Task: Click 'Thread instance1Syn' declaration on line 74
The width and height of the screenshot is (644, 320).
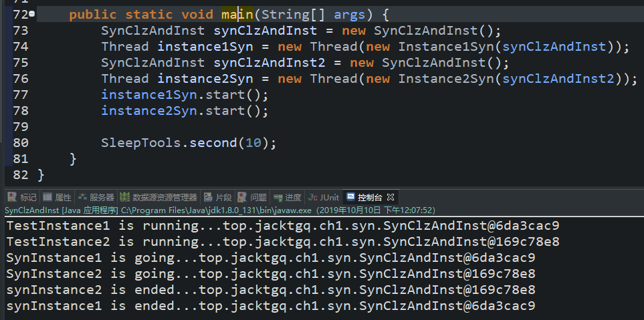Action: pos(177,47)
